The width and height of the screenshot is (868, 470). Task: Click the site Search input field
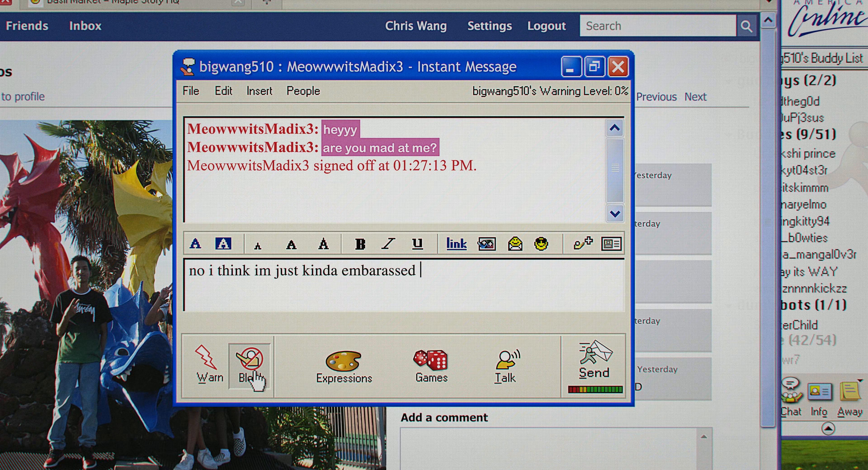pos(657,26)
